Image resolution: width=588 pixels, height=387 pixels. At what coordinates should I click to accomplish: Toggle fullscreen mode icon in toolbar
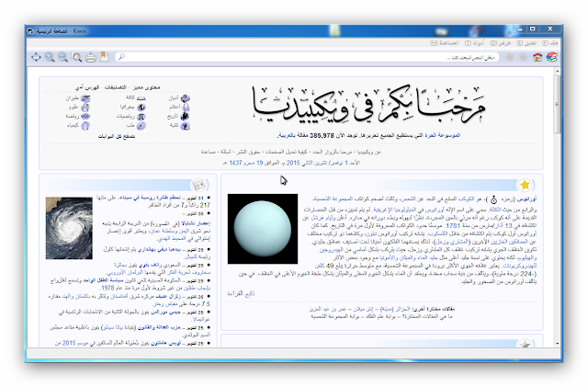36,57
